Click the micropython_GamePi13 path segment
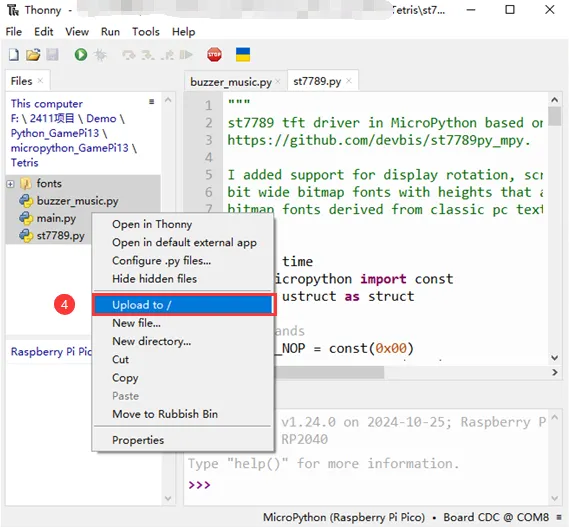Screen dimensions: 569x527 (70, 148)
